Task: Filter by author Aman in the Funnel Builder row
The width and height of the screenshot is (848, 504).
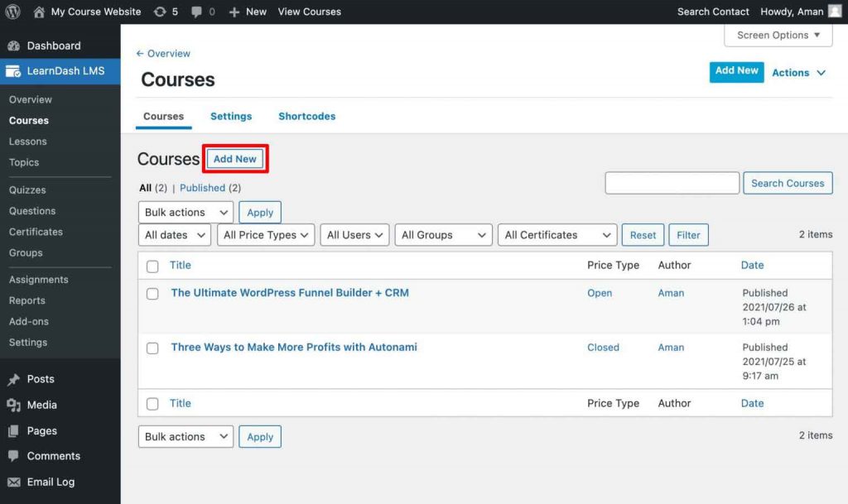Action: 671,293
